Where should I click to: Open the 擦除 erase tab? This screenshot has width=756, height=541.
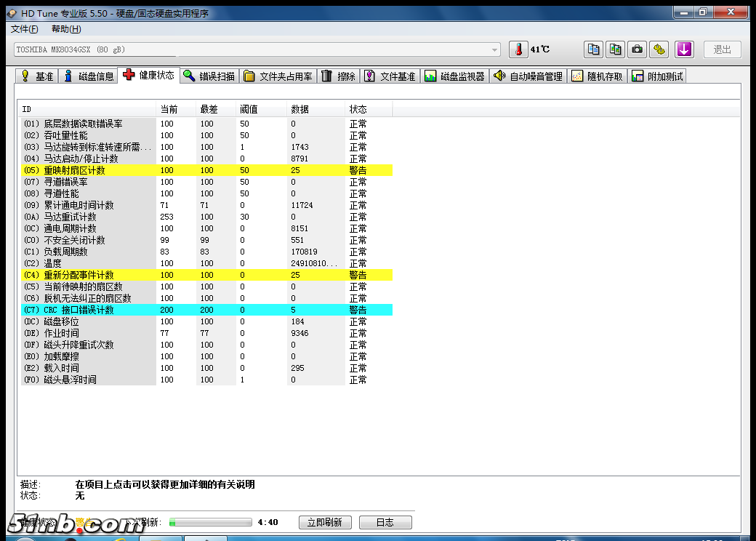339,76
